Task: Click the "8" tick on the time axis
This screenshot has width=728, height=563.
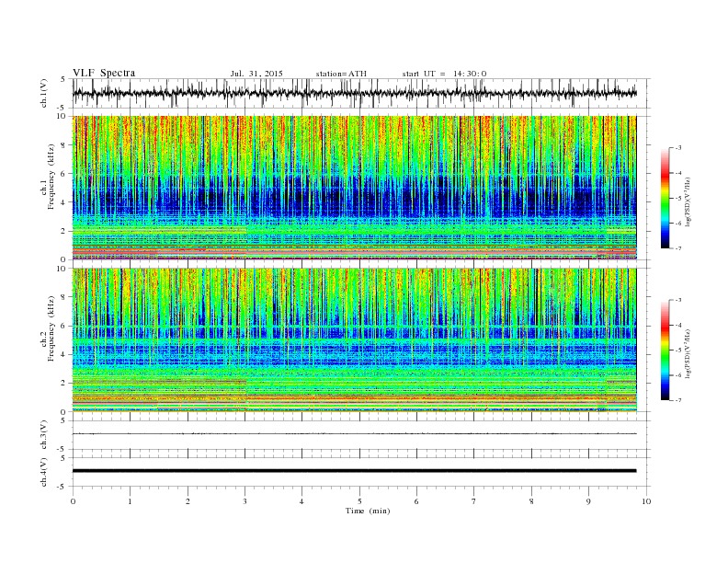Action: coord(531,501)
